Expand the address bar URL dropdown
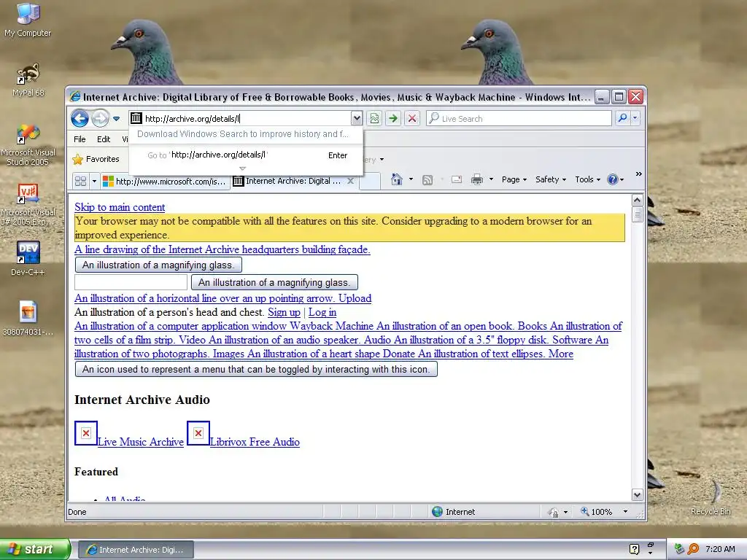 pyautogui.click(x=356, y=118)
